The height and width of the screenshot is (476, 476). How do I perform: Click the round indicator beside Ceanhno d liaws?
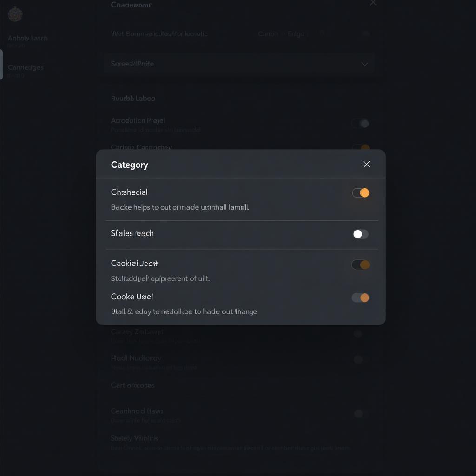click(x=358, y=412)
